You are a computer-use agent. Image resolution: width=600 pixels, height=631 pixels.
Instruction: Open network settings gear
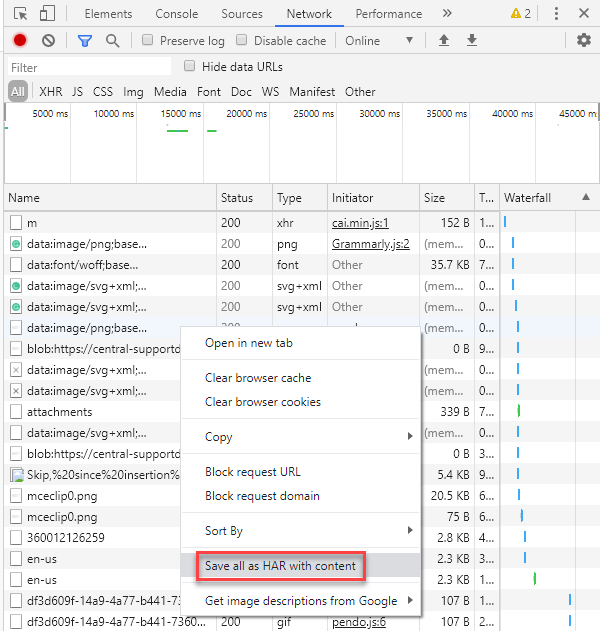584,41
